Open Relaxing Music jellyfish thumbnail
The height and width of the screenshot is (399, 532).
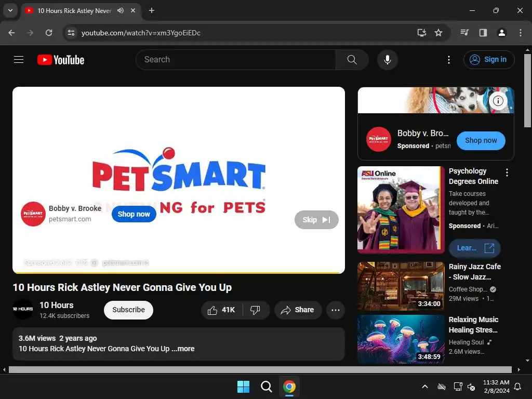(x=401, y=339)
